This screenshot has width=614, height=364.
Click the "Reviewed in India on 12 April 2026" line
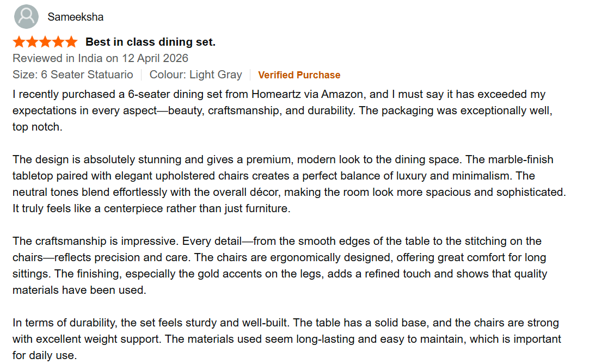[100, 58]
